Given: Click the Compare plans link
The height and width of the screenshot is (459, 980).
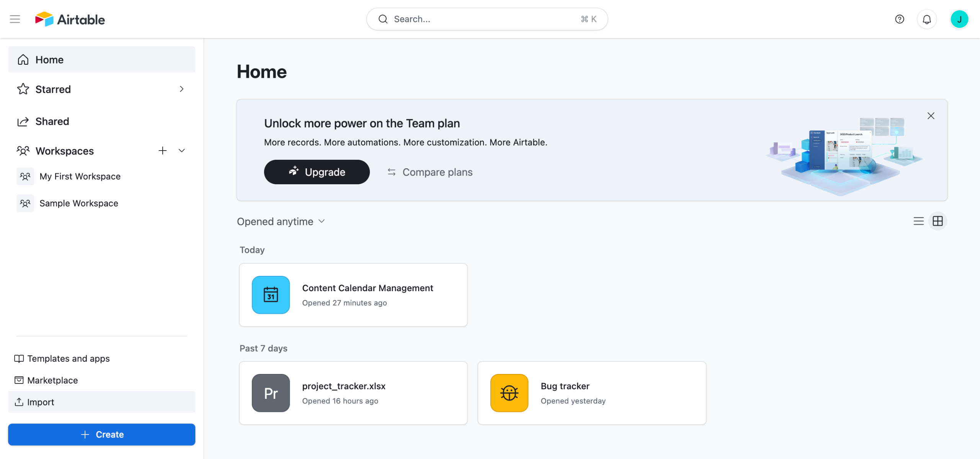Looking at the screenshot, I should click(x=430, y=172).
